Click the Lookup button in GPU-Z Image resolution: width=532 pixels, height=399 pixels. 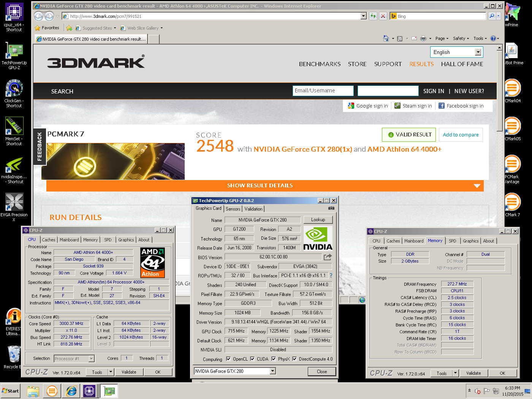pyautogui.click(x=318, y=220)
